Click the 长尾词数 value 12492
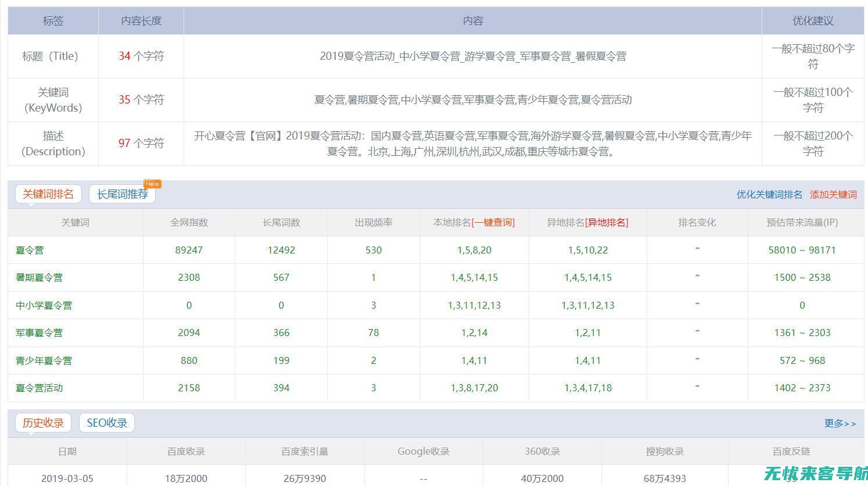Viewport: 868px width, 486px height. click(x=281, y=250)
